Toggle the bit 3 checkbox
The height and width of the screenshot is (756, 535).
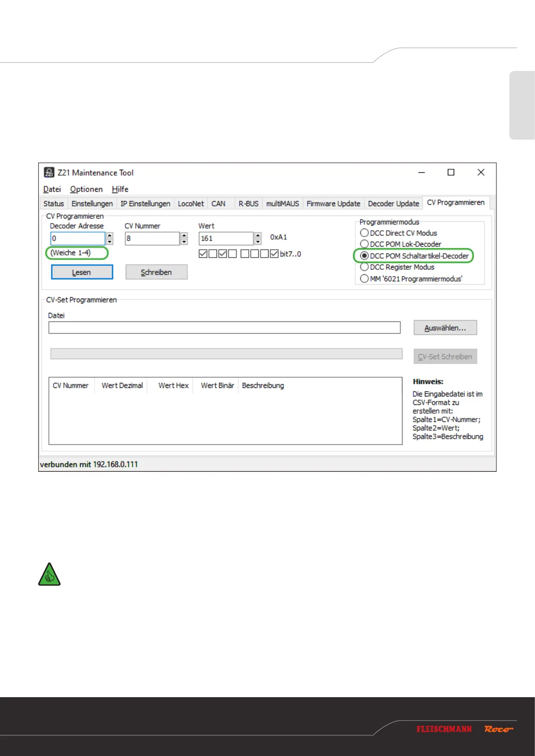(245, 254)
